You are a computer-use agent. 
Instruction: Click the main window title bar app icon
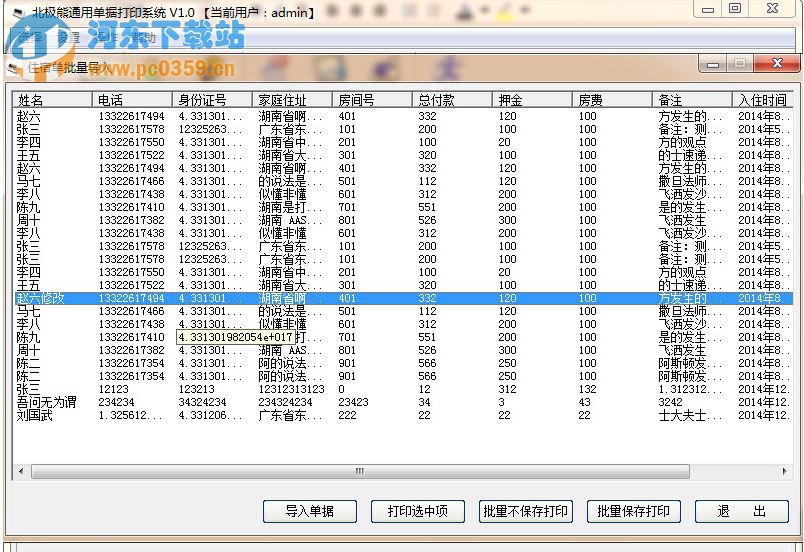(18, 13)
